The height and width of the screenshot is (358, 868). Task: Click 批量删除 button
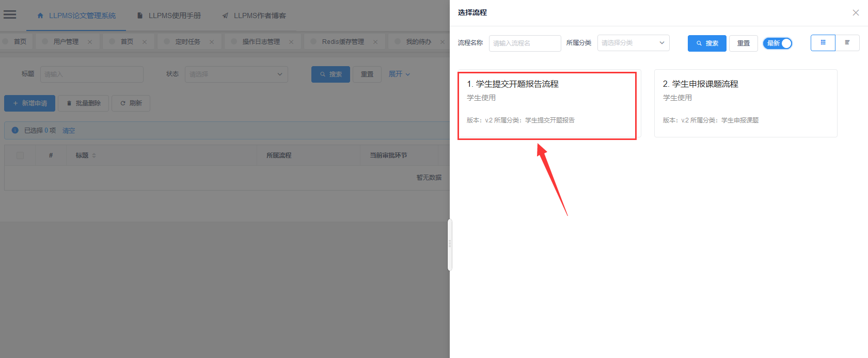[x=83, y=103]
